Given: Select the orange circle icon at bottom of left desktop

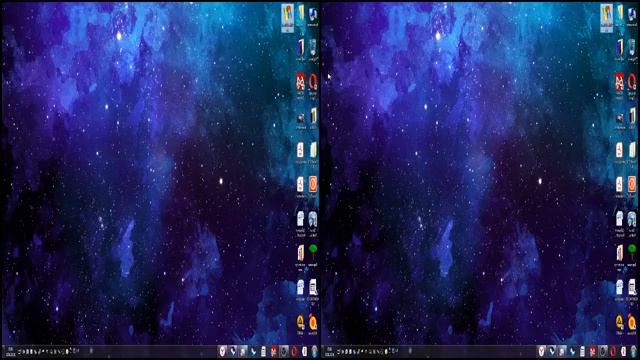Looking at the screenshot, I should click(x=313, y=322).
